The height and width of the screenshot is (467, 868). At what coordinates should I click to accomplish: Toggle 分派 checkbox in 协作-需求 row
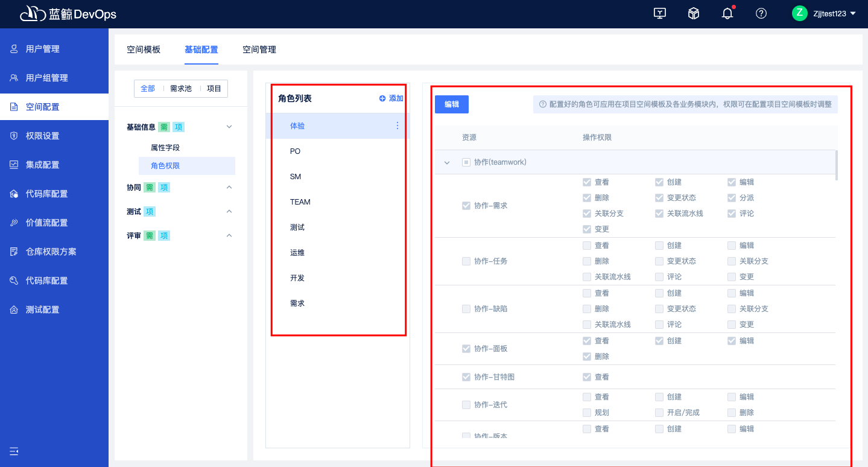click(x=732, y=198)
